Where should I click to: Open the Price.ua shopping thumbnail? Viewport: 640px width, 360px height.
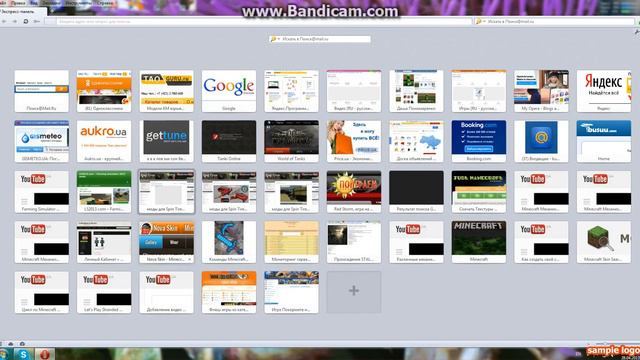click(354, 141)
